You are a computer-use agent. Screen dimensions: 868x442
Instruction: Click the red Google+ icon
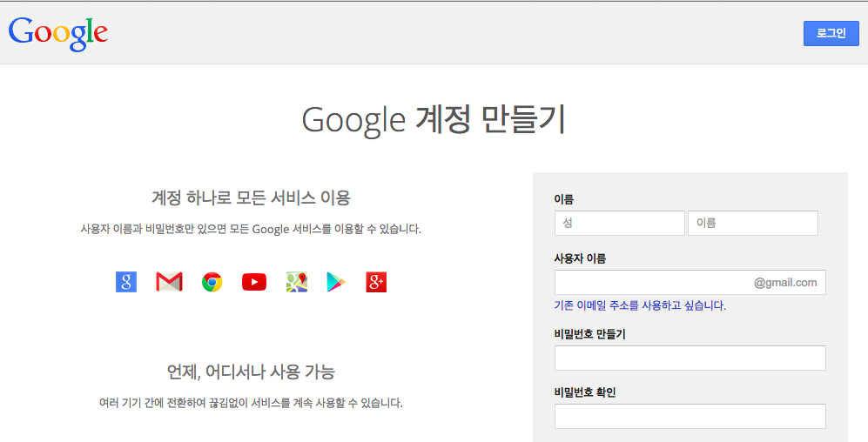376,282
